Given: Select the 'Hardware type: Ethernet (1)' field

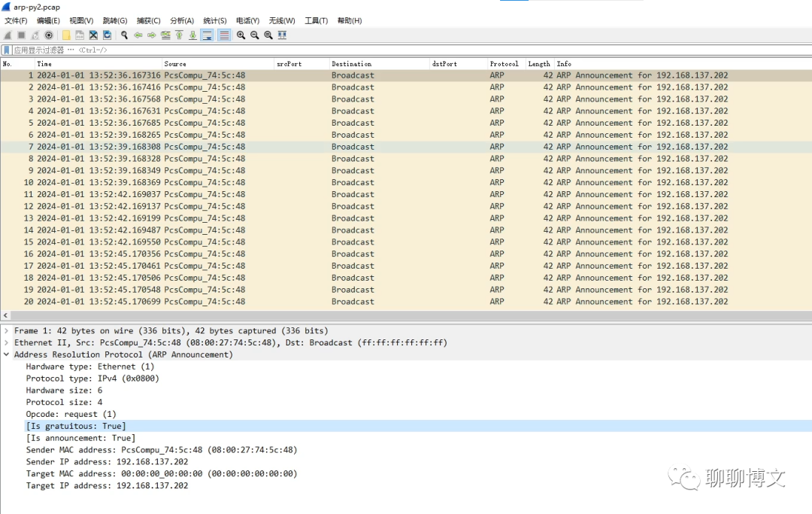Looking at the screenshot, I should [x=90, y=366].
